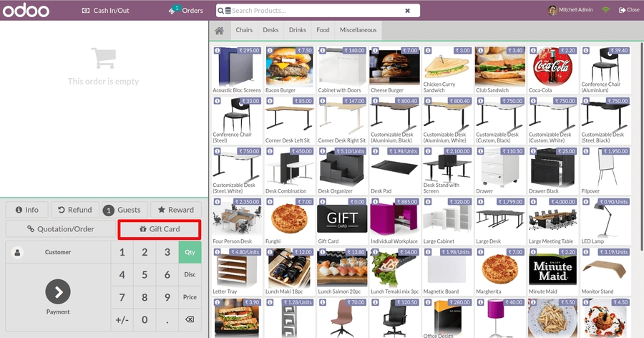The image size is (644, 338).
Task: Click the Info button
Action: [26, 210]
